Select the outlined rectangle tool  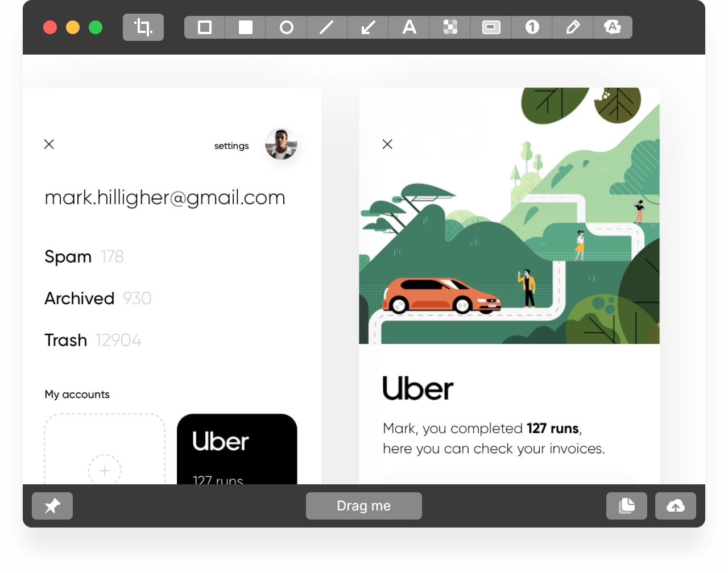(x=205, y=27)
